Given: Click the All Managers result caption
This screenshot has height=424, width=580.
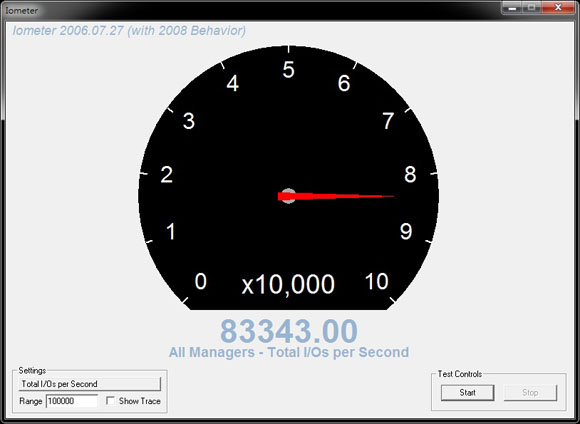Looking at the screenshot, I should (x=289, y=352).
